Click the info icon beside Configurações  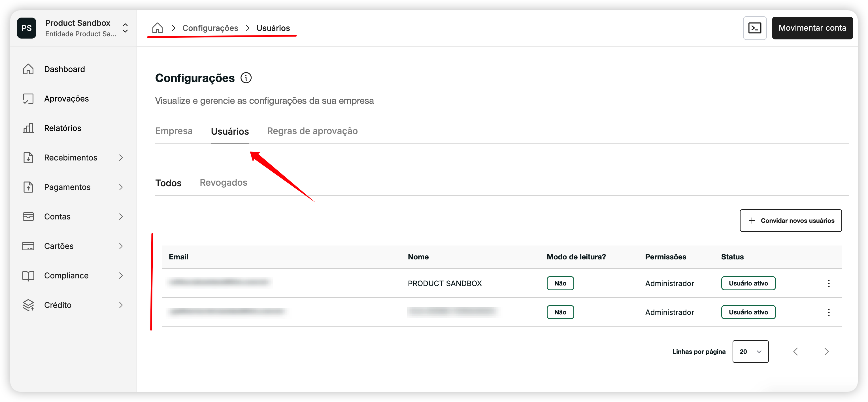click(x=246, y=78)
